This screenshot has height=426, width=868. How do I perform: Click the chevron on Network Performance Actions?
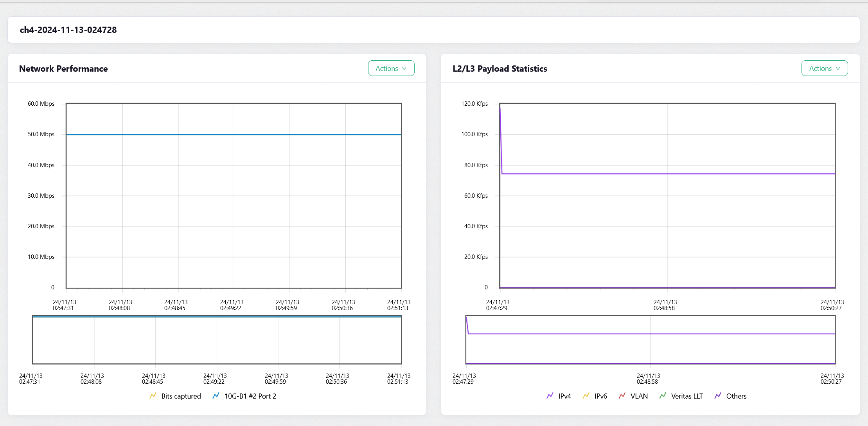404,69
